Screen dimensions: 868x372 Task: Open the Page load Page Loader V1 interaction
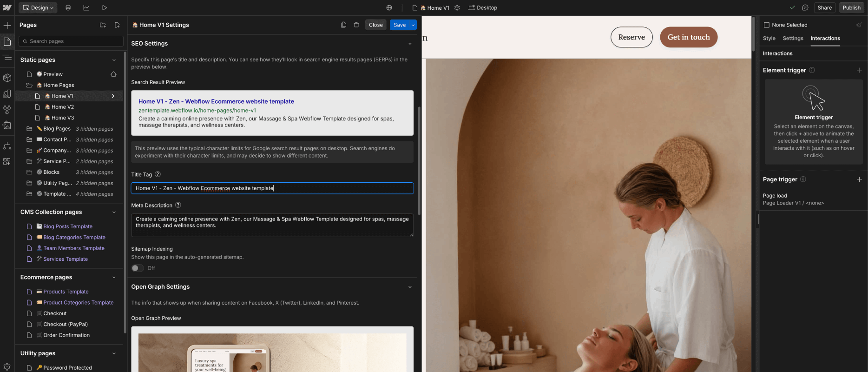(793, 199)
